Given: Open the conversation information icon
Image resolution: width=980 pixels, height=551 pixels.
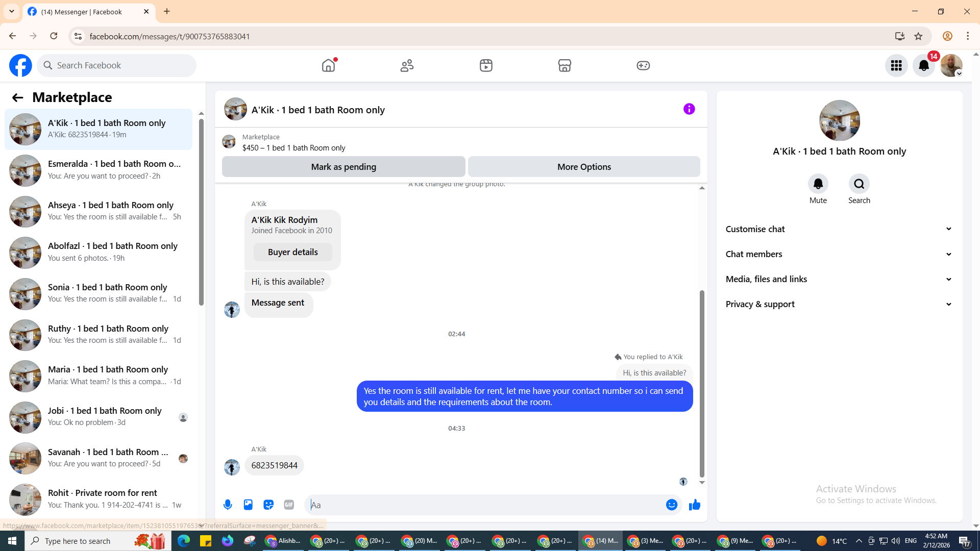Looking at the screenshot, I should (689, 109).
